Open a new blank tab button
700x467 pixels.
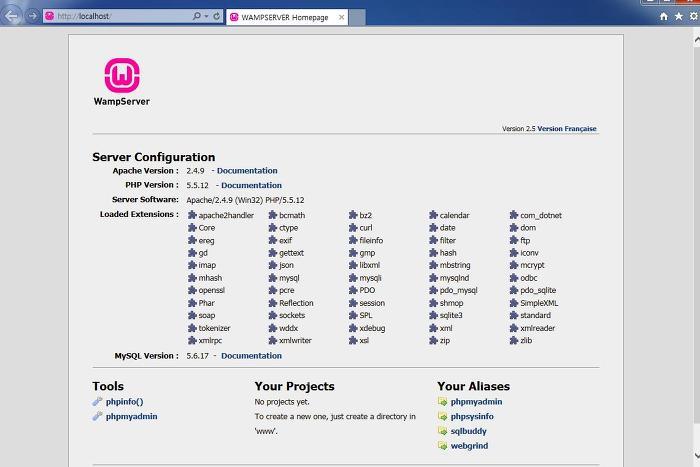pos(357,17)
